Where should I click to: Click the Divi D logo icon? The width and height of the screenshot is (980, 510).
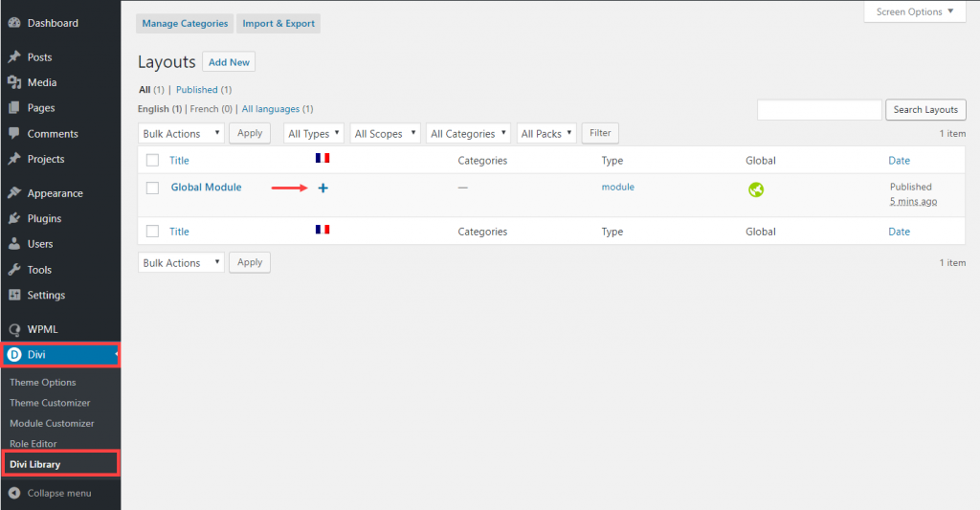coord(13,354)
